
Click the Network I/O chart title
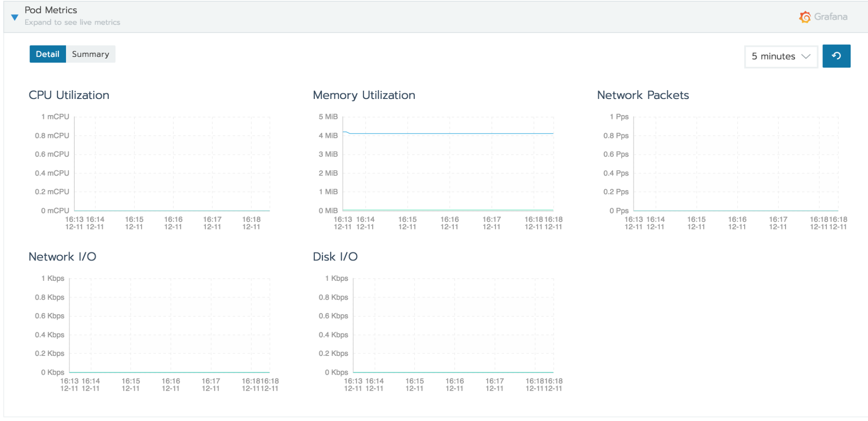tap(63, 257)
